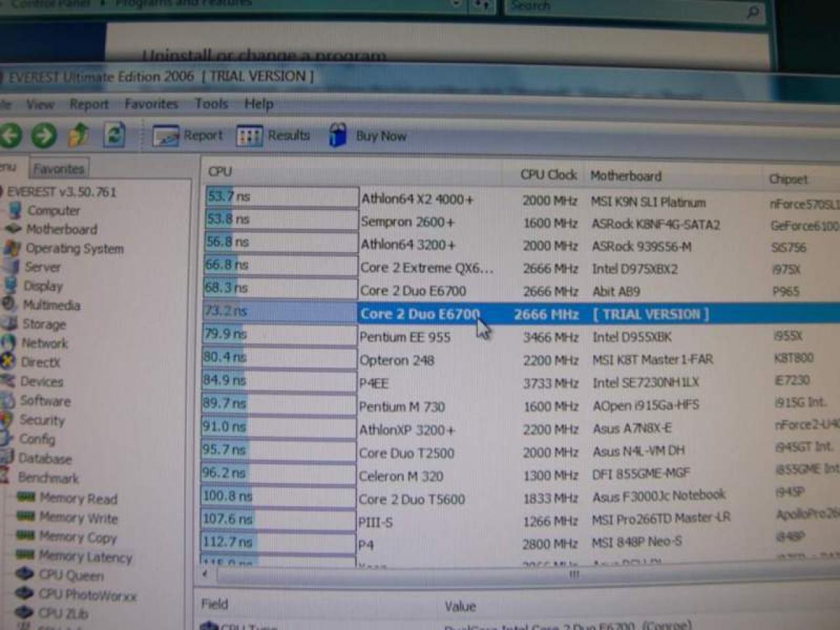Open the View menu
This screenshot has width=840, height=630.
(40, 104)
